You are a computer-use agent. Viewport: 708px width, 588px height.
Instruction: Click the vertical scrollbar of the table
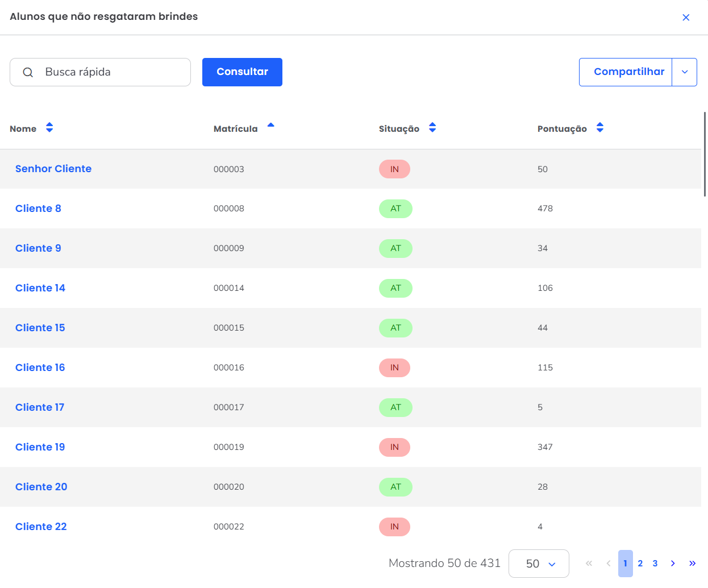click(705, 155)
